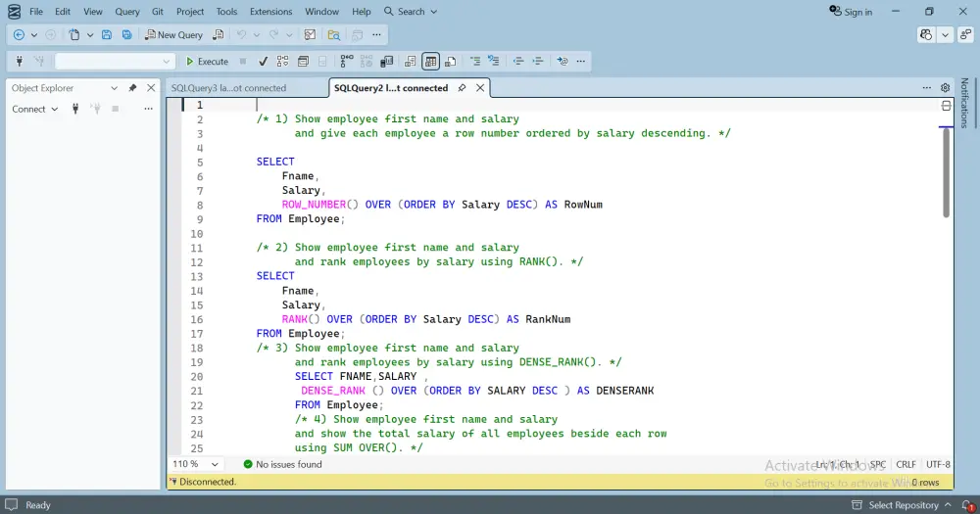Click the editor vertical scrollbar thumb
980x514 pixels.
click(x=947, y=173)
